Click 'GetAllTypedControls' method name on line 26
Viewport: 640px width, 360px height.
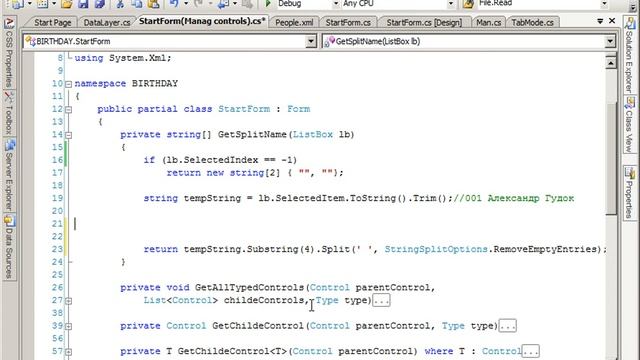pyautogui.click(x=249, y=287)
